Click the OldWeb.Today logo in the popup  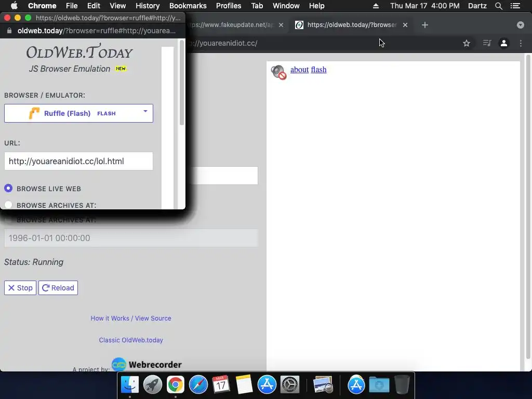click(x=79, y=51)
